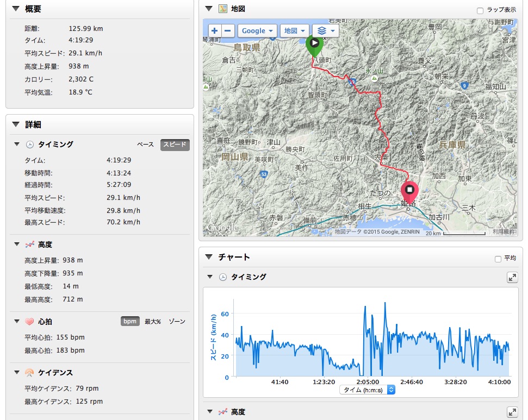Image resolution: width=528 pixels, height=420 pixels.
Task: Open the map layers icon menu
Action: (325, 31)
